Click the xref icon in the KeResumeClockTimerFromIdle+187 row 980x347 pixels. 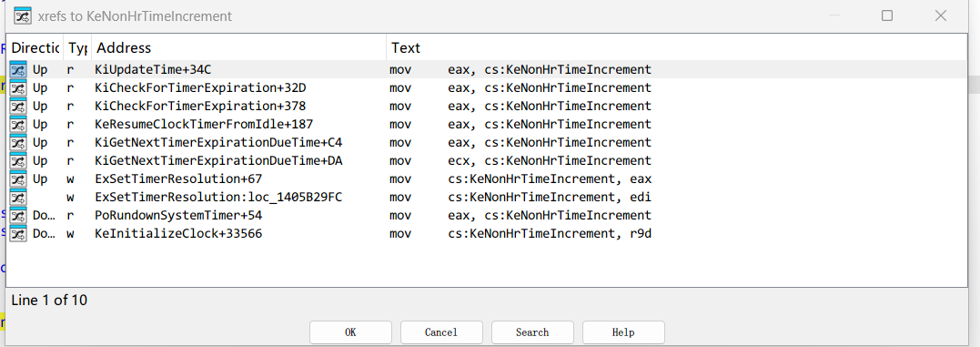tap(18, 125)
